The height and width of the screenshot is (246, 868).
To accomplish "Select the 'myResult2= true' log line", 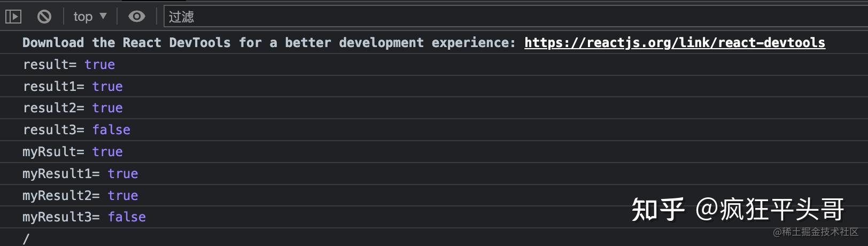I will click(x=434, y=195).
